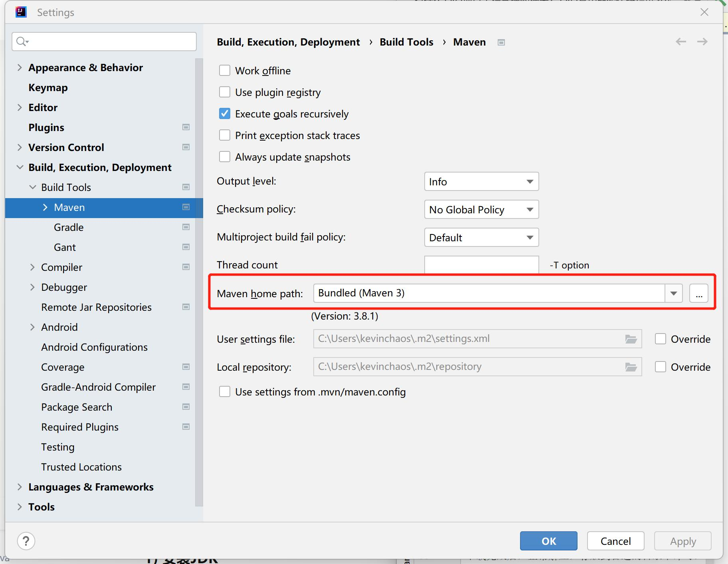Close the Settings dialog
Screen dimensions: 728x564
[x=704, y=12]
